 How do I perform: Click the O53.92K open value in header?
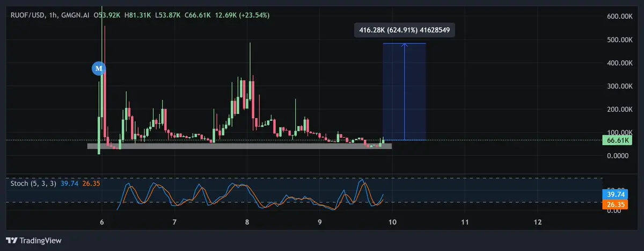click(x=107, y=15)
